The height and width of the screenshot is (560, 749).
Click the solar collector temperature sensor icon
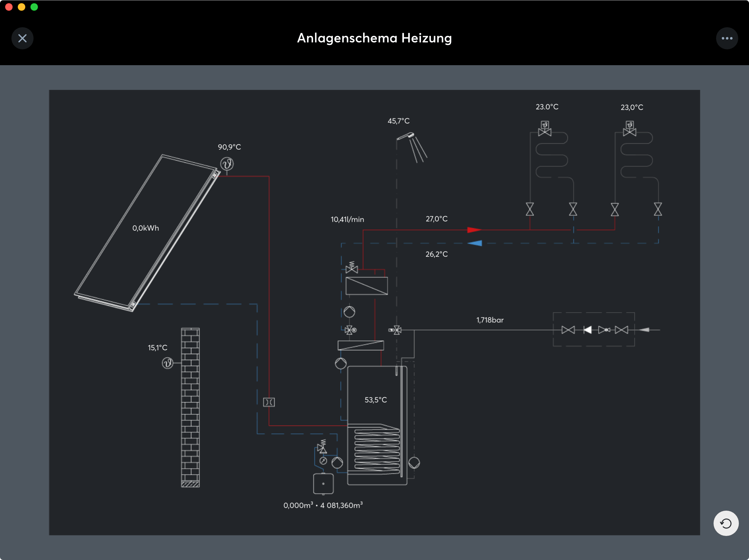tap(227, 164)
